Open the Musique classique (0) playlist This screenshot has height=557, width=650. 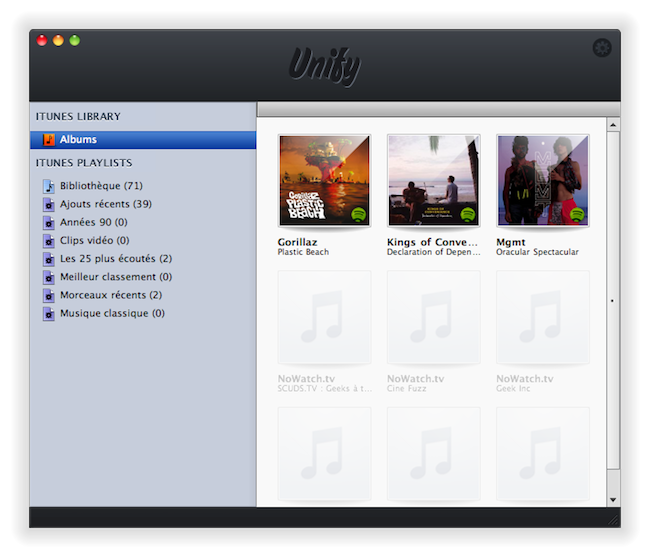[x=112, y=313]
